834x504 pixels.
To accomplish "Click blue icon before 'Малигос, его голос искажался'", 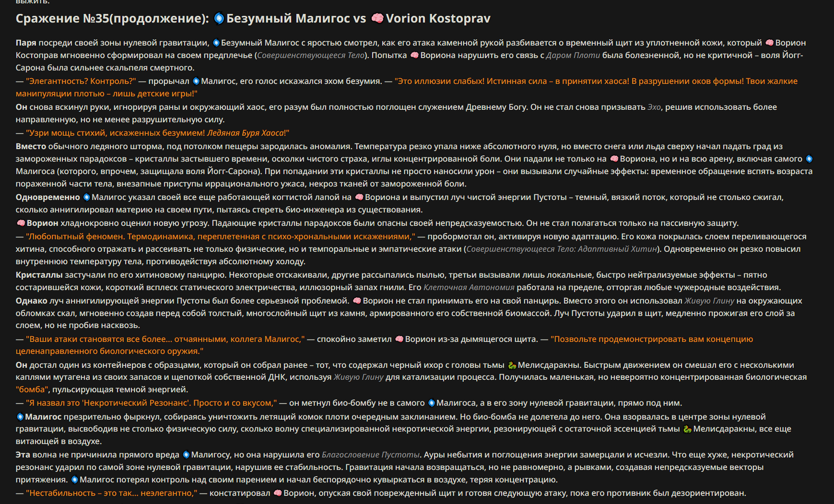I will click(x=196, y=81).
